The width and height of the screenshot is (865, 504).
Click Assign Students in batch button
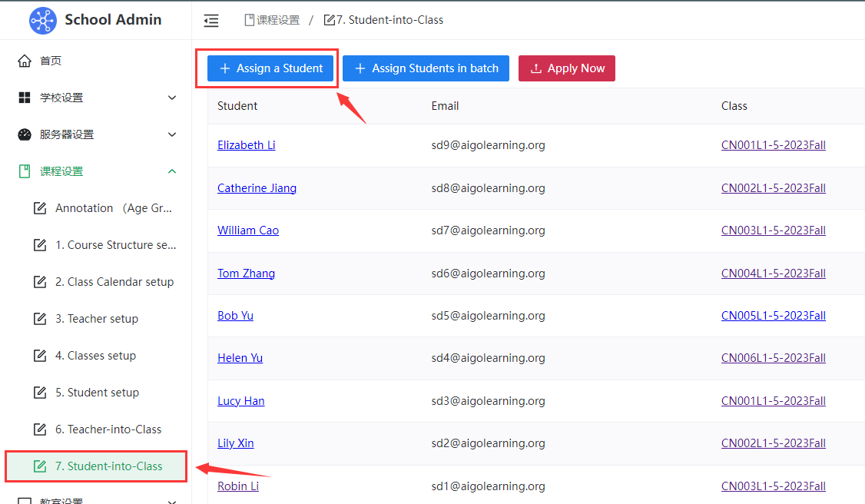pyautogui.click(x=426, y=68)
